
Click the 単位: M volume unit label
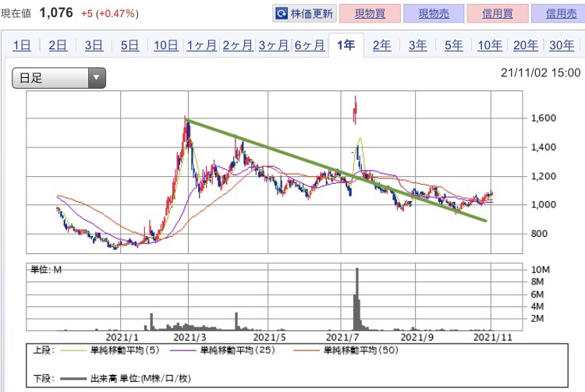46,270
